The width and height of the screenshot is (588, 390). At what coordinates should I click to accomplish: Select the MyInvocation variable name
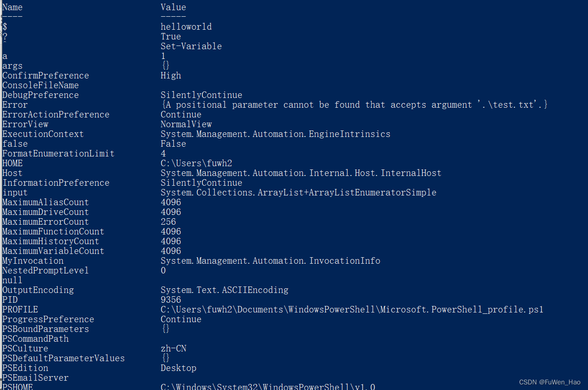point(33,261)
